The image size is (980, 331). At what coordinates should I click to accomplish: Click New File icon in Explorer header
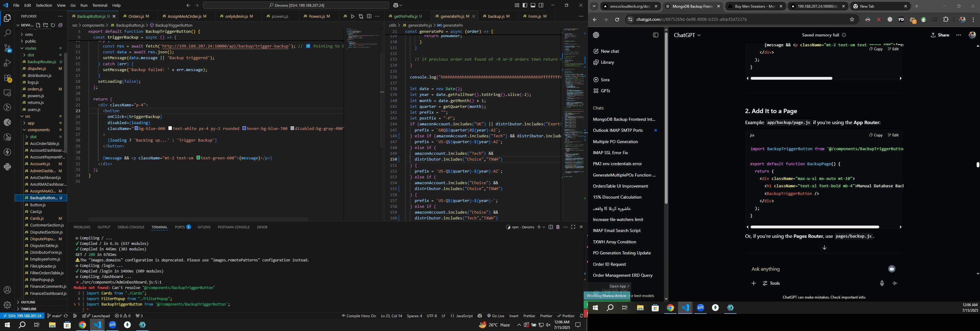(38, 25)
